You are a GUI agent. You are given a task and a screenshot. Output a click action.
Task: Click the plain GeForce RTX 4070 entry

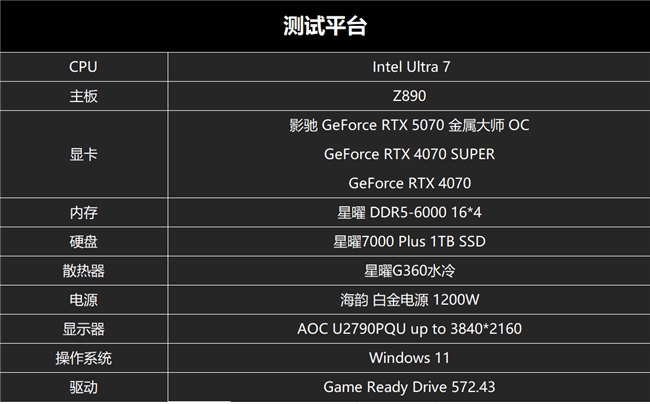409,183
